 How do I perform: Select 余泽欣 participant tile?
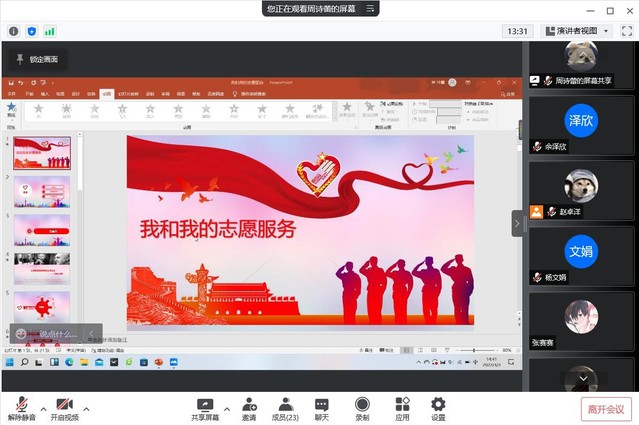[x=581, y=126]
